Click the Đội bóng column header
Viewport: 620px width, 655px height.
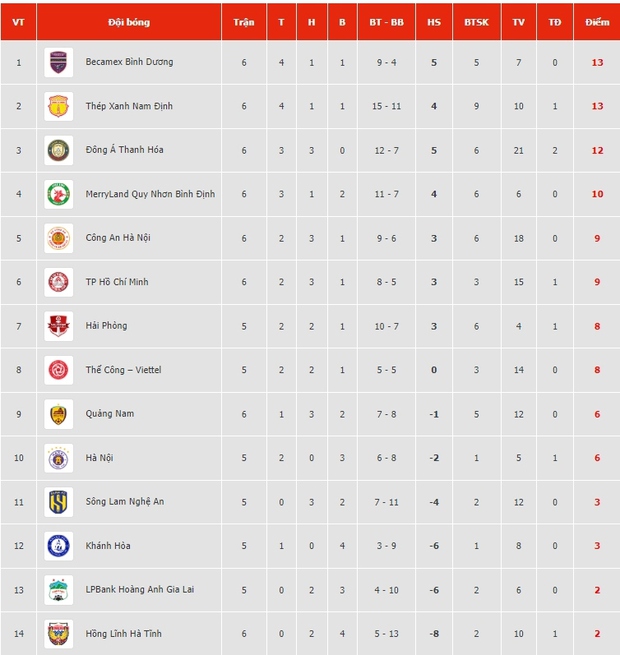(x=129, y=21)
